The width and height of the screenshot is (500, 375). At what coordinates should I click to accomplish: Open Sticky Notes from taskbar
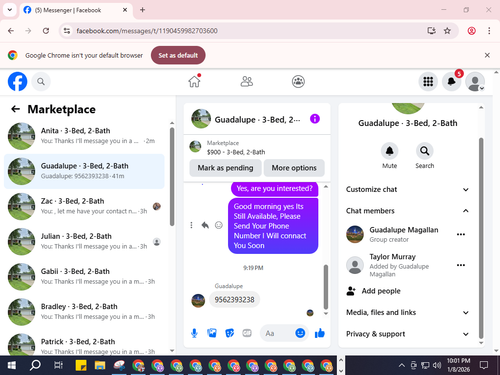tap(81, 365)
